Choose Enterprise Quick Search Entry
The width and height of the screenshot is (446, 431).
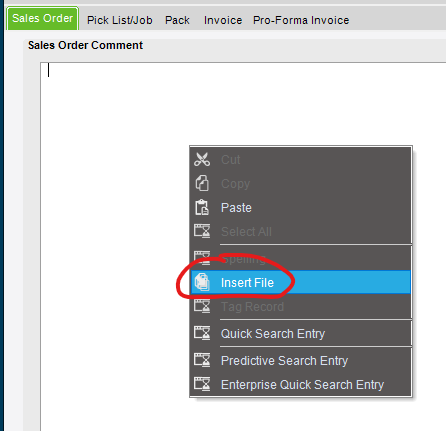[301, 385]
